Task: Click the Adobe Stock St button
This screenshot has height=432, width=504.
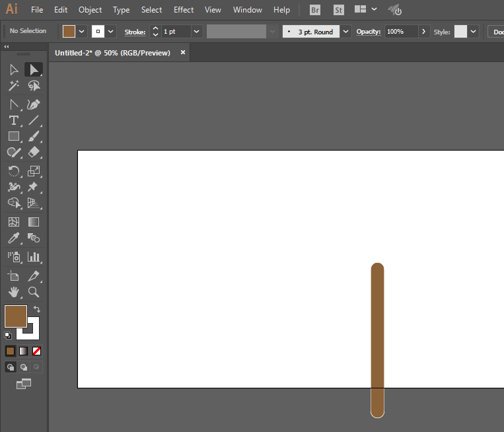Action: pos(338,10)
